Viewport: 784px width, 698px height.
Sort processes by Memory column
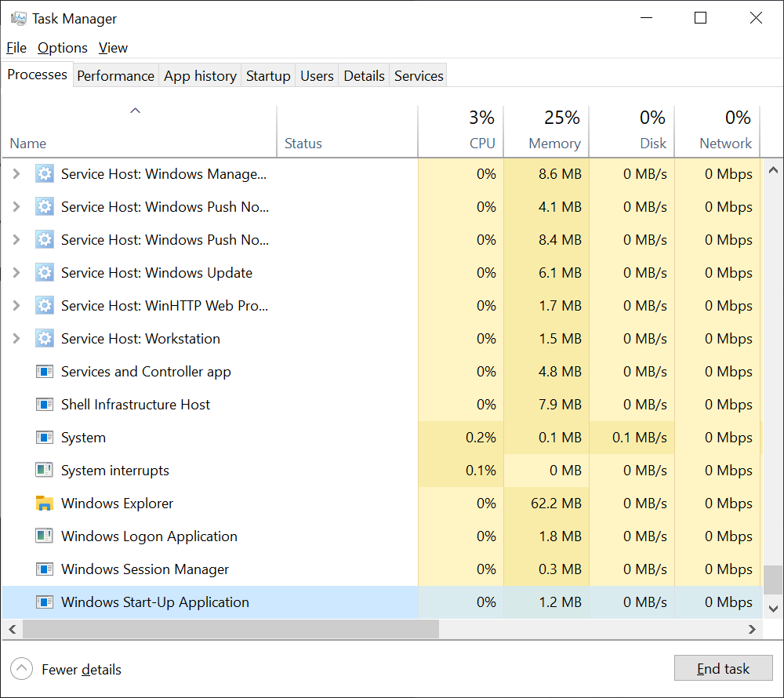(554, 143)
